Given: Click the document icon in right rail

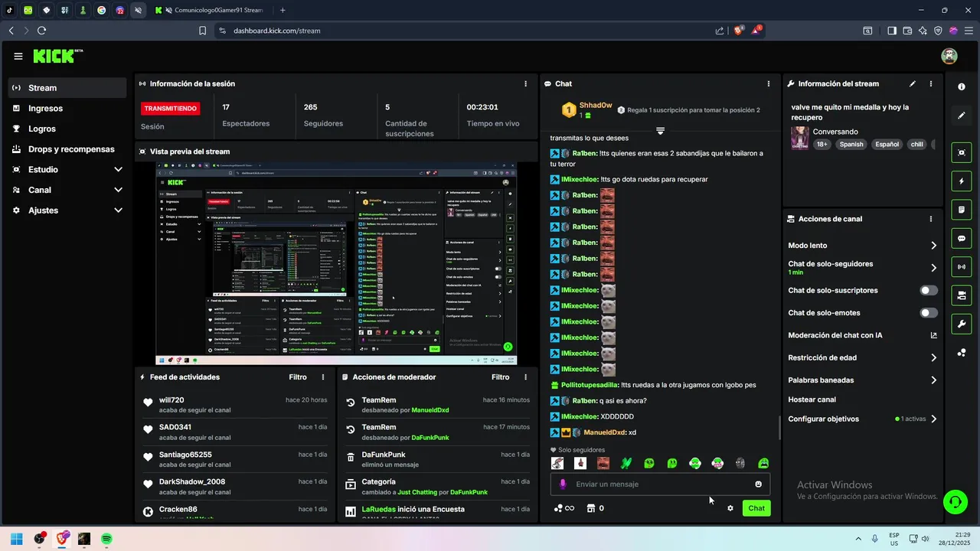Looking at the screenshot, I should click(962, 209).
